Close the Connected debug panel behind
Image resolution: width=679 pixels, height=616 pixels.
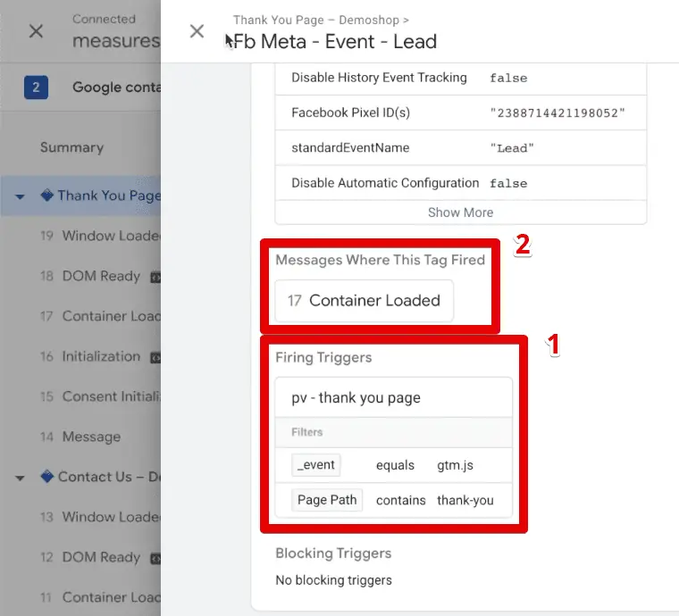(x=36, y=31)
